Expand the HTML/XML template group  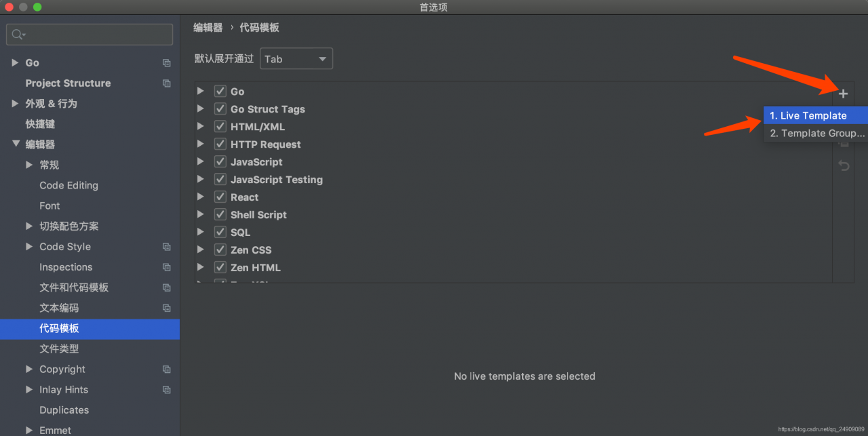[200, 126]
